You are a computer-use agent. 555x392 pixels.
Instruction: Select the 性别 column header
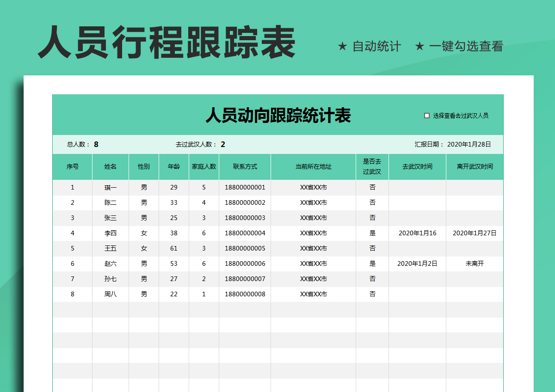point(144,166)
